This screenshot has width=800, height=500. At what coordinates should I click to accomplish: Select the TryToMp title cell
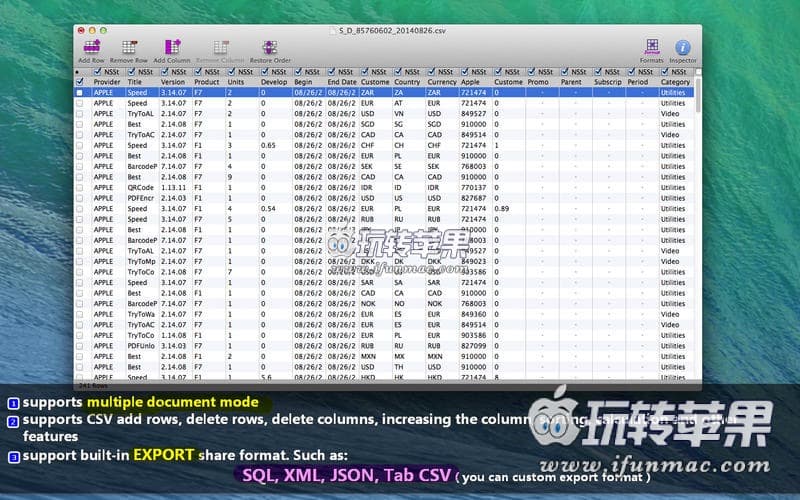pyautogui.click(x=141, y=261)
